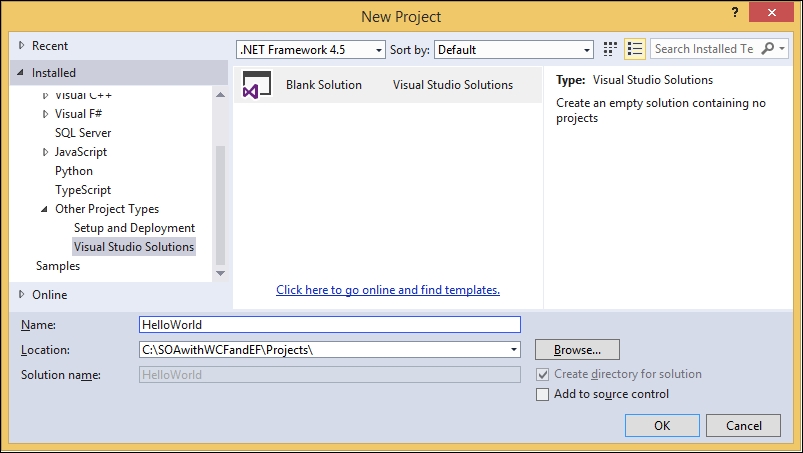Image resolution: width=803 pixels, height=453 pixels.
Task: Click the Recent label
Action: coord(50,46)
